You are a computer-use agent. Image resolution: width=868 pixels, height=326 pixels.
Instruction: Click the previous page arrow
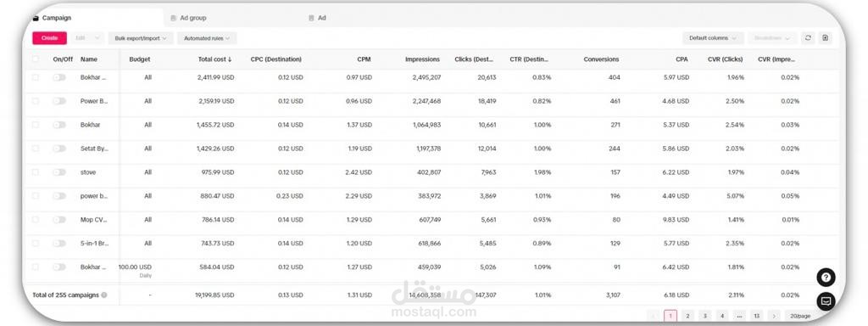[x=654, y=316]
